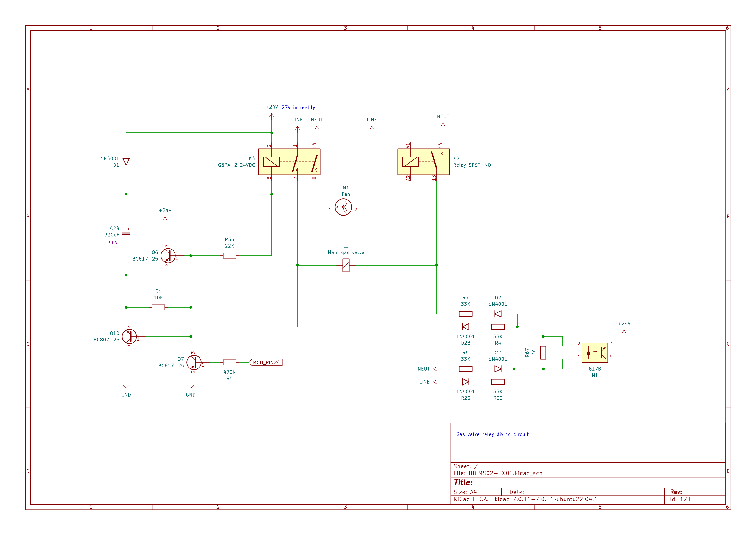Select the C24 330uF capacitor symbol
Image resolution: width=756 pixels, height=535 pixels.
pos(126,233)
